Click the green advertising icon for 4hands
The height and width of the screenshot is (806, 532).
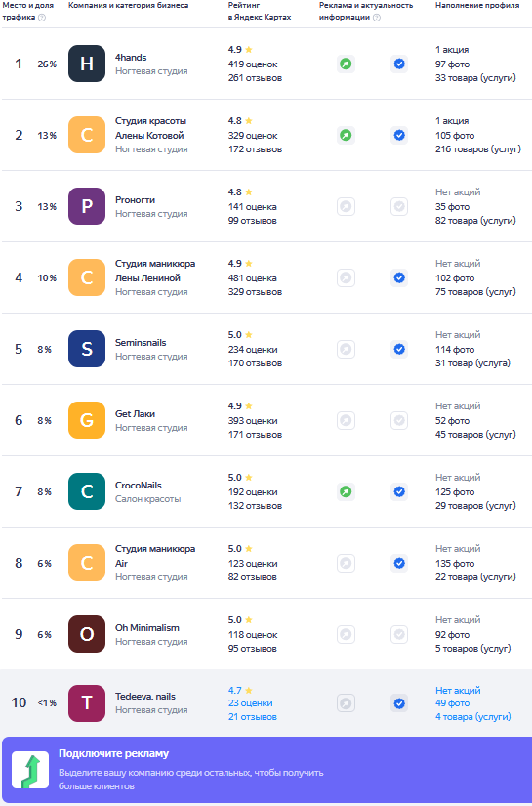[347, 64]
